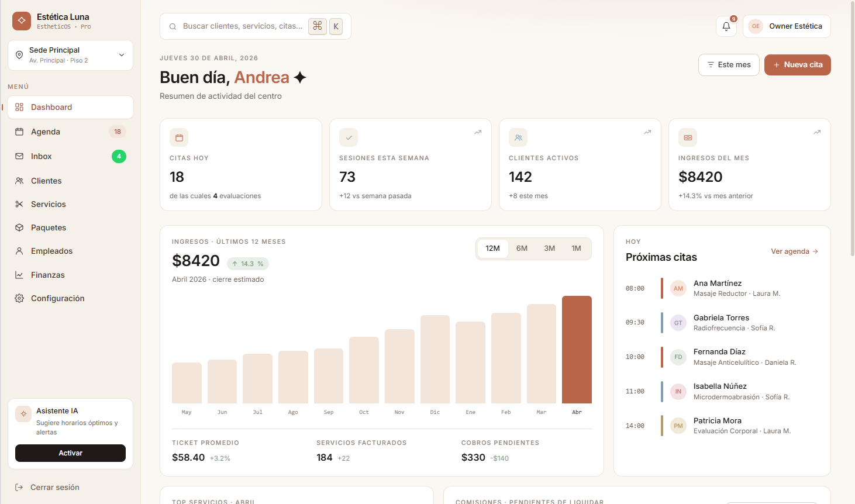Go to Inbox in sidebar

point(71,156)
